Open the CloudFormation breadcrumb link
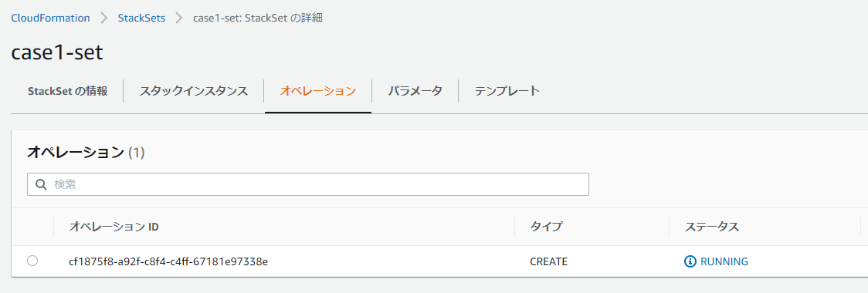The height and width of the screenshot is (293, 868). coord(50,19)
